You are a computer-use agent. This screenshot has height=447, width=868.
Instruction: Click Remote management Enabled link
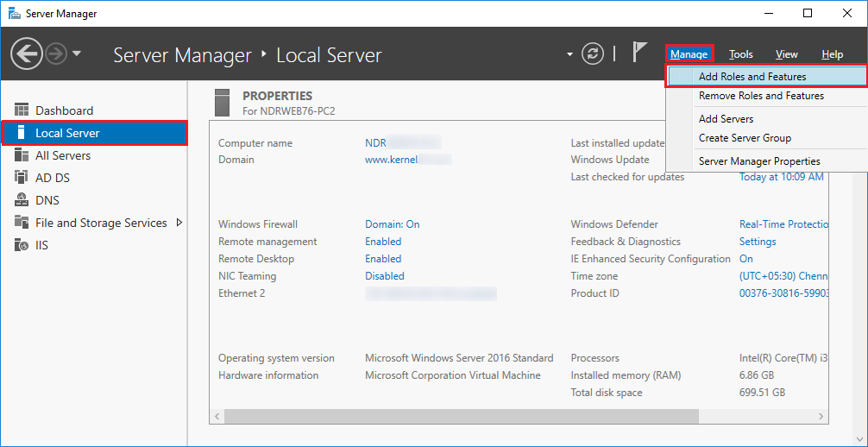383,242
